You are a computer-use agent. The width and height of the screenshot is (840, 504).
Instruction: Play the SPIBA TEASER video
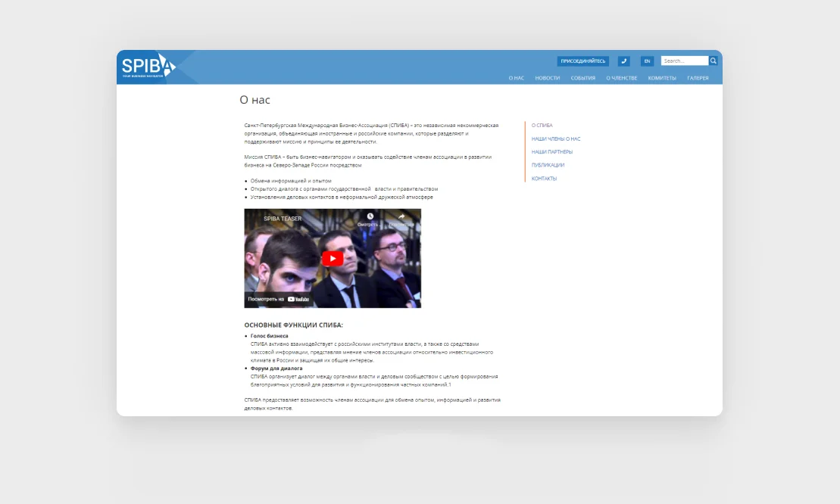coord(333,258)
